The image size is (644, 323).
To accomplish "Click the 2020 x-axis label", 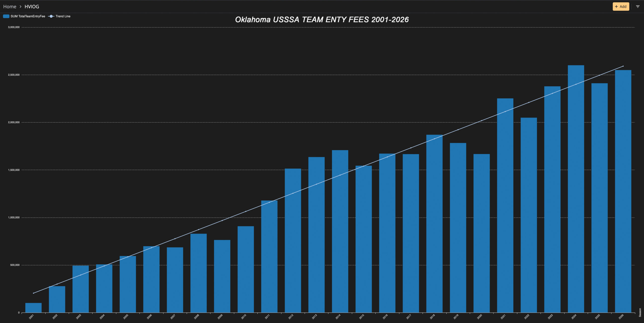I will [x=479, y=317].
